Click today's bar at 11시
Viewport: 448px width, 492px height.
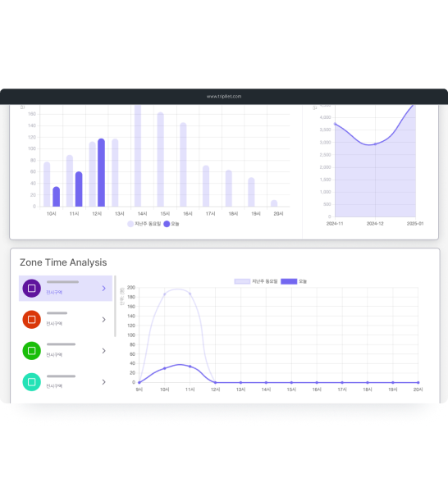tap(79, 189)
